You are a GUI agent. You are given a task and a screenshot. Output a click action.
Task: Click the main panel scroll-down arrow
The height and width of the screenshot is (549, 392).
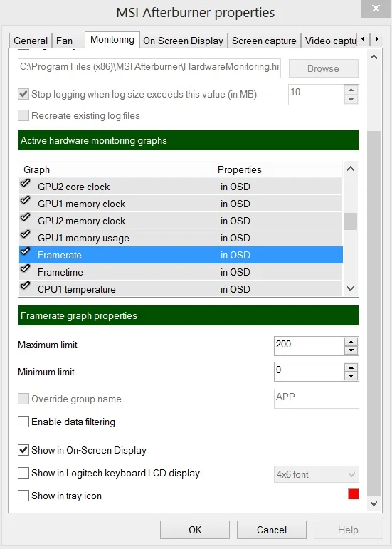click(x=374, y=503)
